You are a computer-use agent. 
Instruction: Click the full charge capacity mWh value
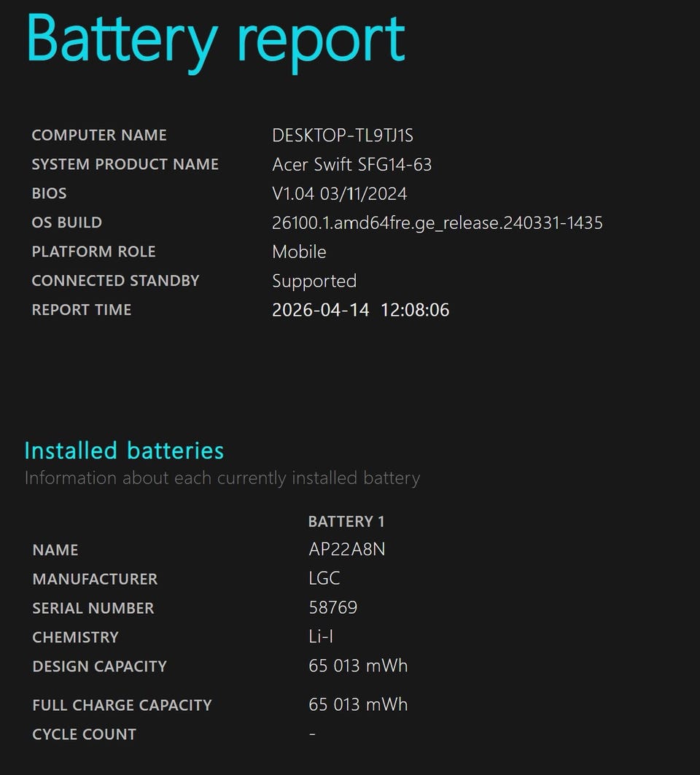tap(358, 705)
